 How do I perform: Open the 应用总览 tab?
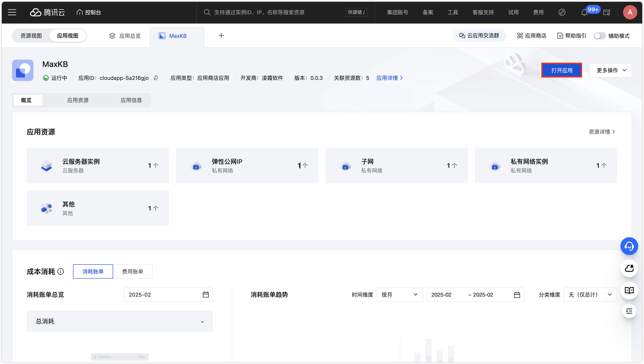[125, 36]
